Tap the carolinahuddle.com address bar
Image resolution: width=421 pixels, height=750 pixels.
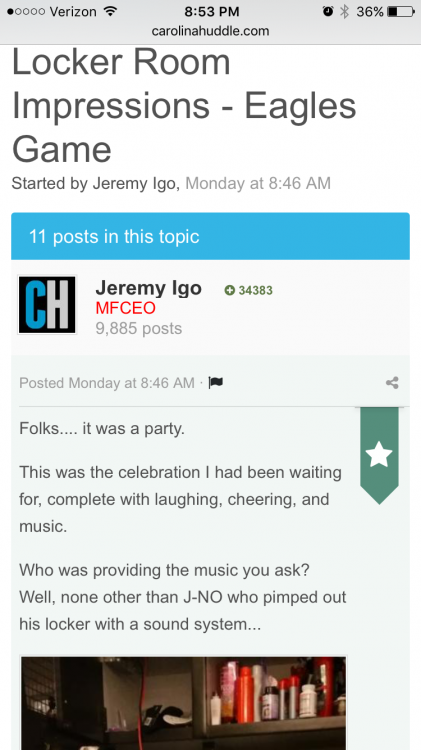(x=210, y=31)
